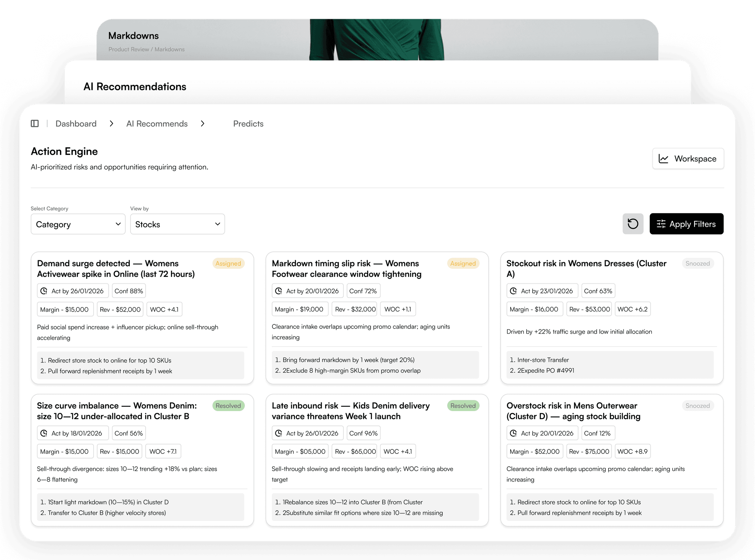
Task: Click the Apply Filters sliders icon
Action: [x=661, y=224]
